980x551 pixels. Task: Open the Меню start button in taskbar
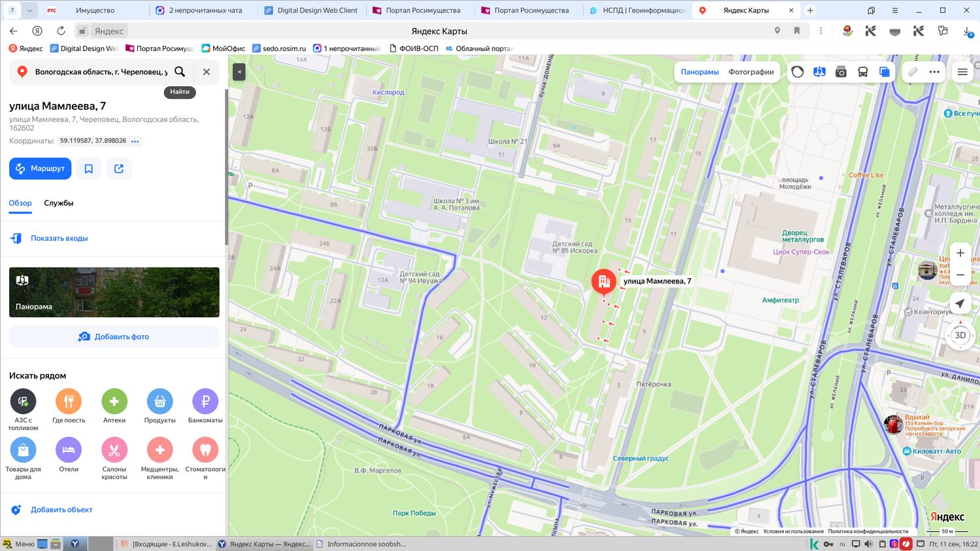click(18, 544)
